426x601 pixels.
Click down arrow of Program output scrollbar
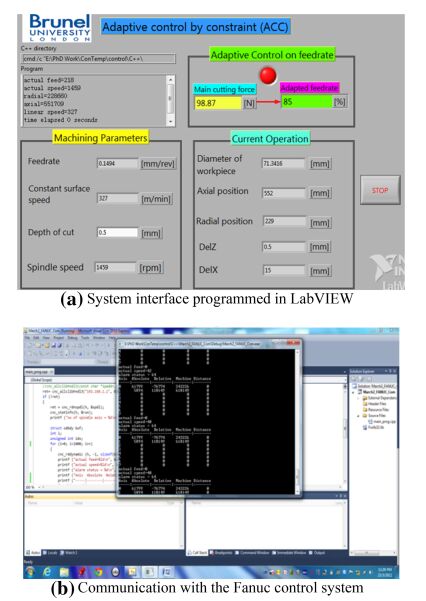coord(171,122)
